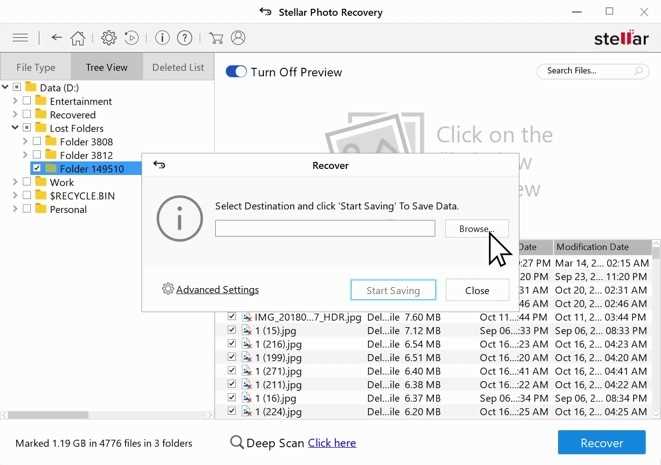
Task: Click the resume recovery icon
Action: 132,38
